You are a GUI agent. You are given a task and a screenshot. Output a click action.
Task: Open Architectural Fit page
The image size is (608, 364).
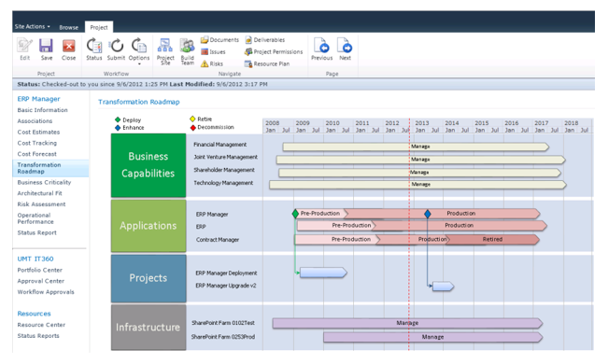point(39,193)
